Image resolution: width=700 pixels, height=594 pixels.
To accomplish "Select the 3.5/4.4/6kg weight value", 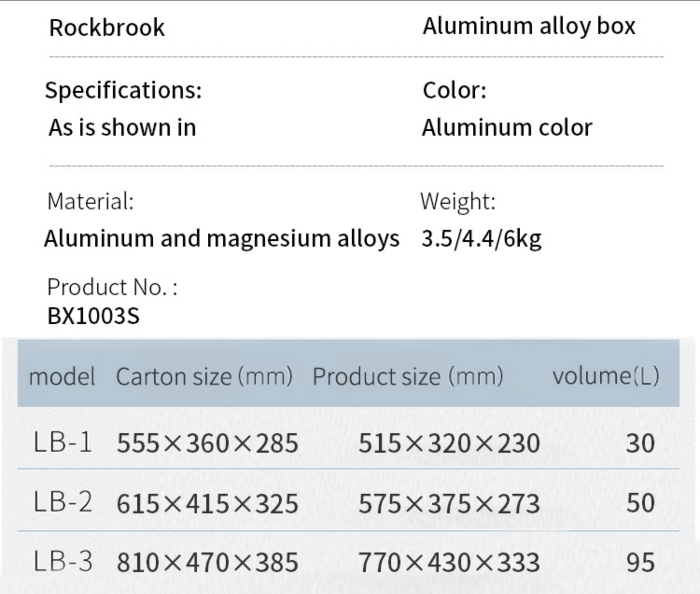I will point(481,238).
